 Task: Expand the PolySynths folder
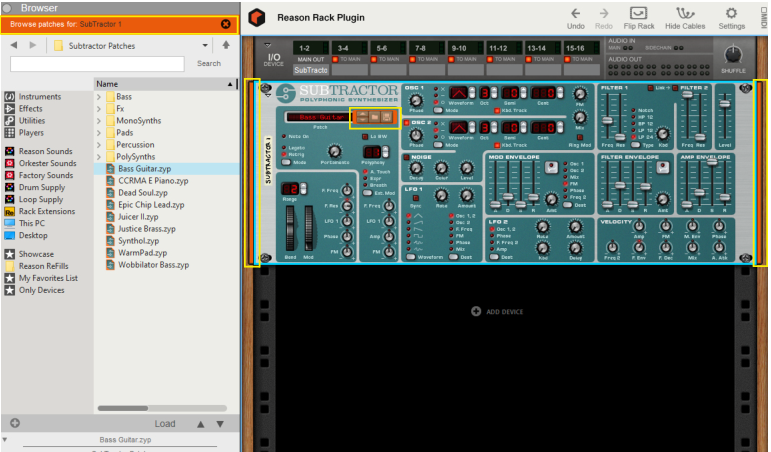[x=99, y=157]
